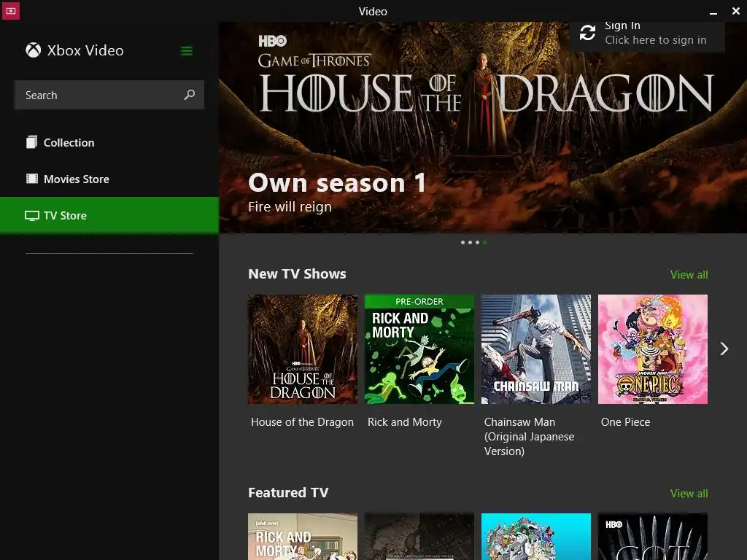Open Rick and Morty pre-order thumbnail
The width and height of the screenshot is (747, 560).
click(x=419, y=349)
